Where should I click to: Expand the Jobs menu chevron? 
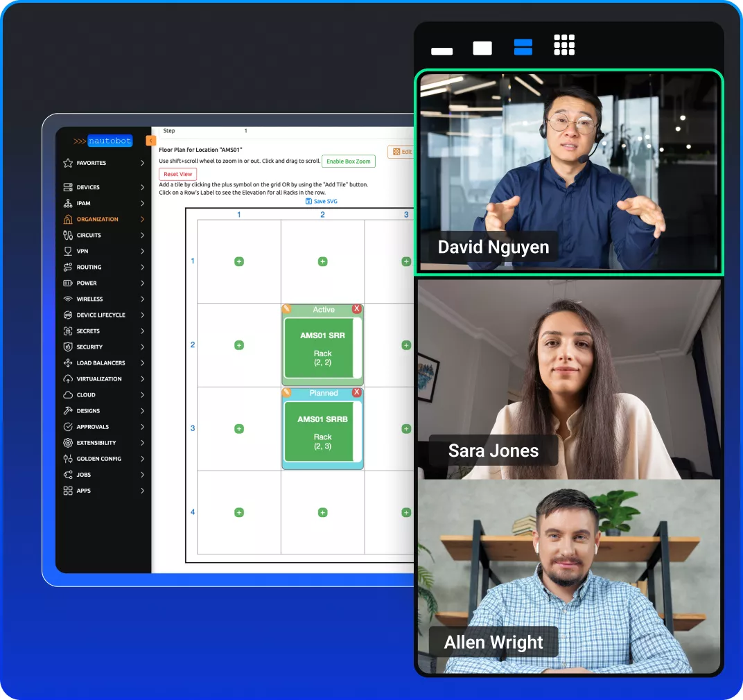pyautogui.click(x=142, y=475)
